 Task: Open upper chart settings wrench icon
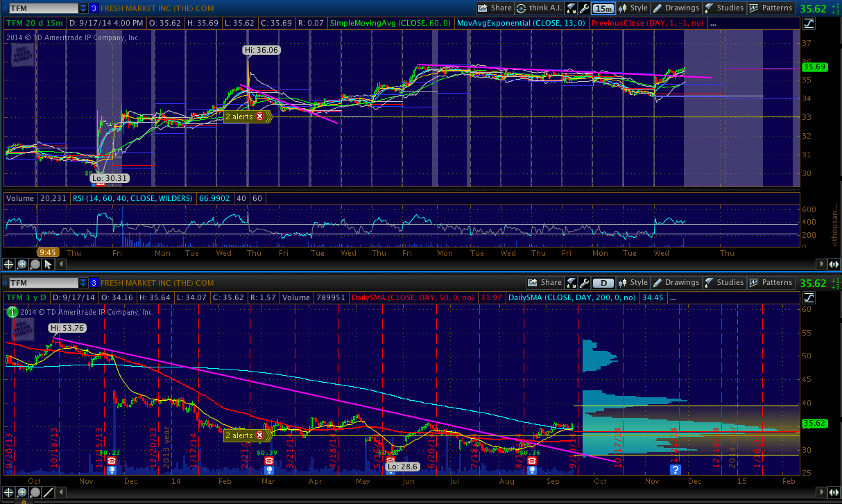coord(584,8)
